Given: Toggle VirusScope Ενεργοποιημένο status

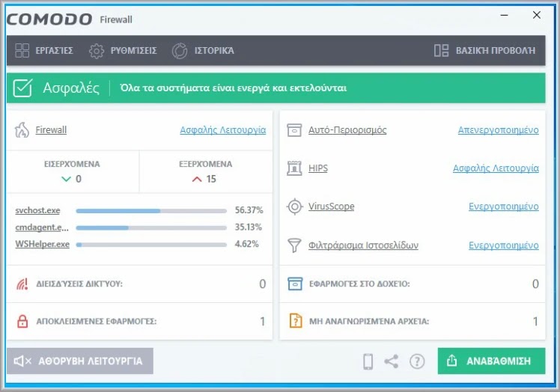Looking at the screenshot, I should click(x=504, y=206).
